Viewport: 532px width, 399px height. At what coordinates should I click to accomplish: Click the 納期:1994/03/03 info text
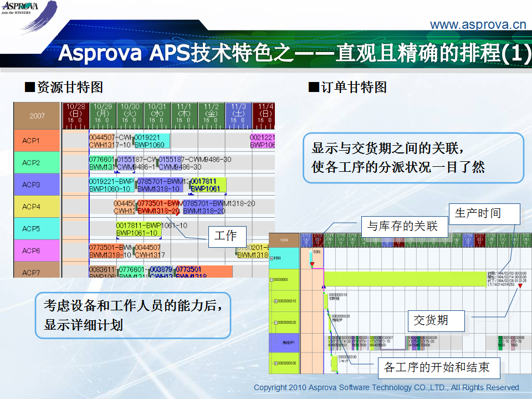507,273
